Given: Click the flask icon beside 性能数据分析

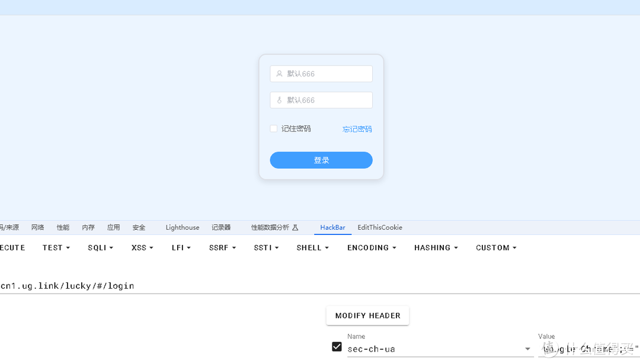Looking at the screenshot, I should 295,227.
